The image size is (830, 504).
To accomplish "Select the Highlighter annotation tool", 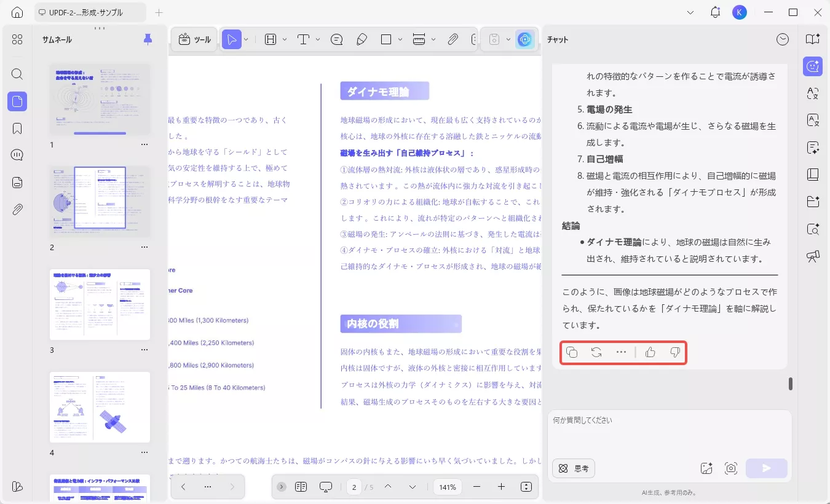I will click(362, 39).
